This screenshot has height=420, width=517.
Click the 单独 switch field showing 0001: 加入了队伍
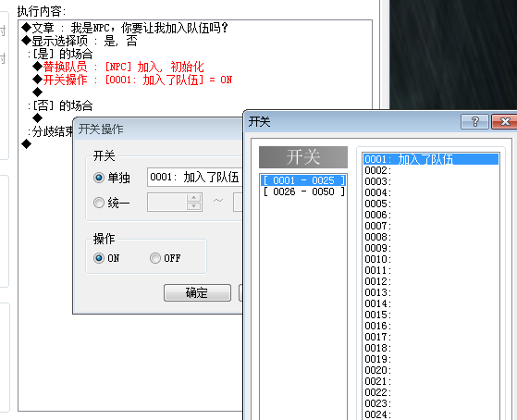click(195, 178)
